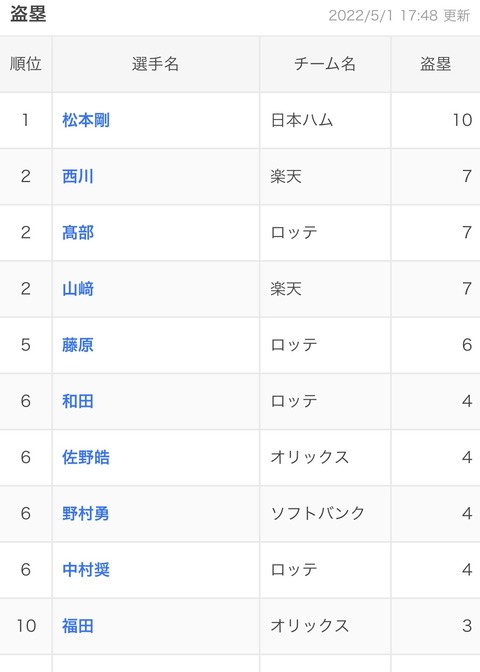This screenshot has height=672, width=480.
Task: Open player link 髙部
Action: tap(78, 232)
